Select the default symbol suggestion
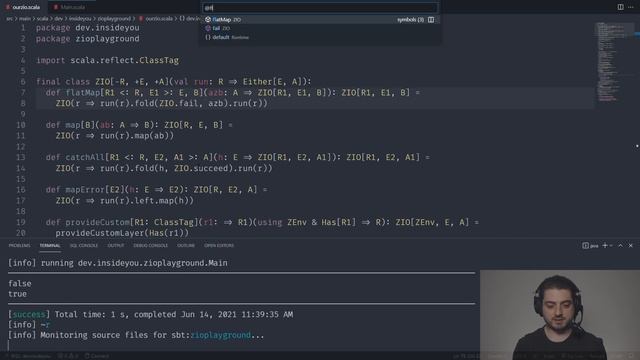This screenshot has width=640, height=360. 320,37
